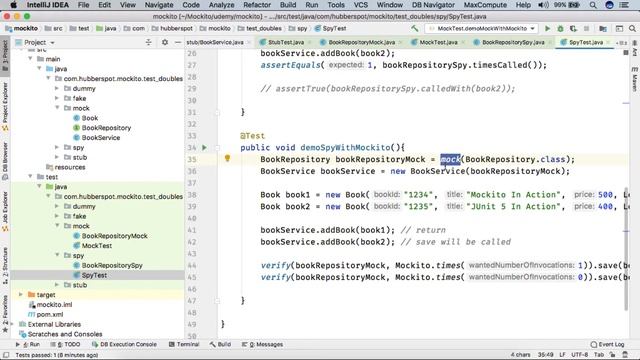Open DB Execution Console panel
Viewport: 640px width, 360px height.
(124, 344)
